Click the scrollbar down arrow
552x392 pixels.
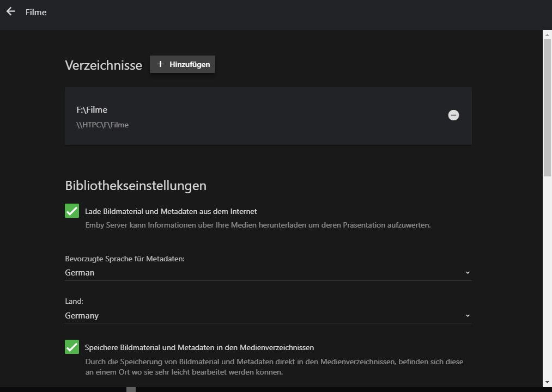click(x=547, y=382)
